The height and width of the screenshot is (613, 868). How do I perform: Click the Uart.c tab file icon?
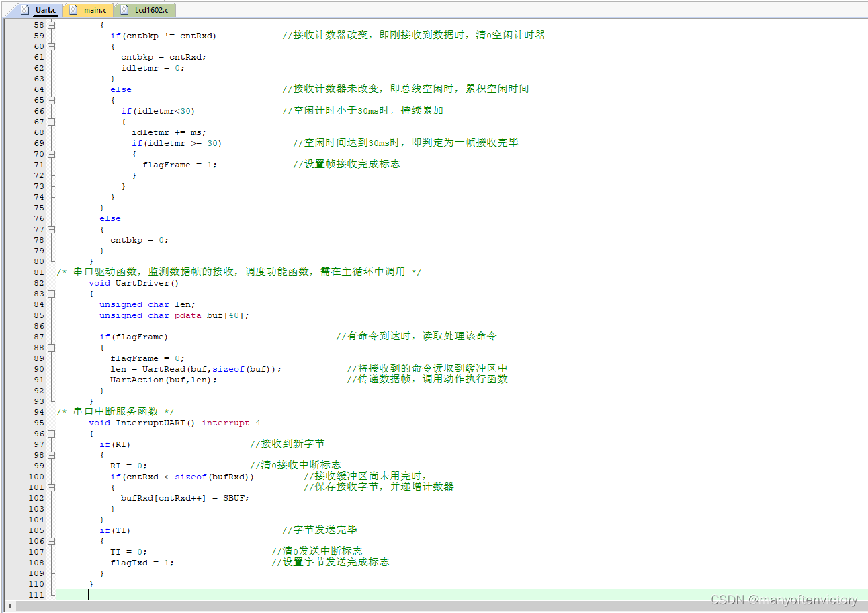tap(26, 9)
